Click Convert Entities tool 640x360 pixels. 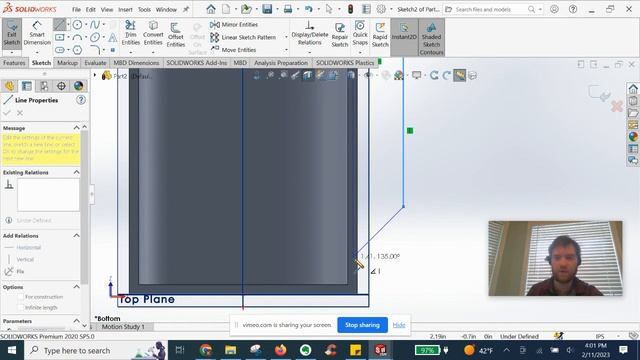pyautogui.click(x=153, y=33)
